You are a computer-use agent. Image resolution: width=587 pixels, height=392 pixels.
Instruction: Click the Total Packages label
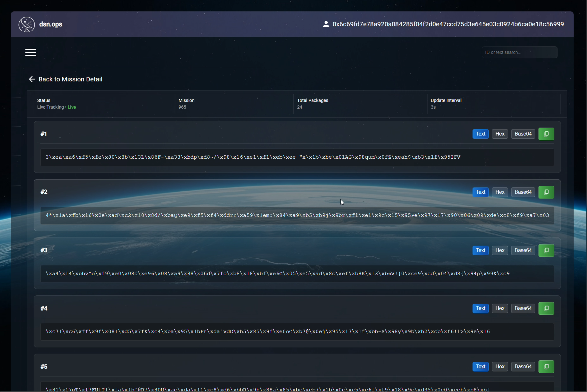click(313, 101)
